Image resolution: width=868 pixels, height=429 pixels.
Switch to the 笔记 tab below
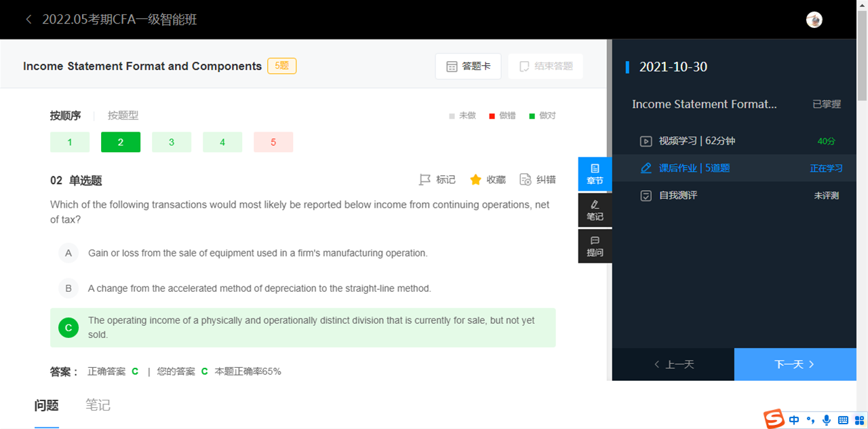[98, 406]
